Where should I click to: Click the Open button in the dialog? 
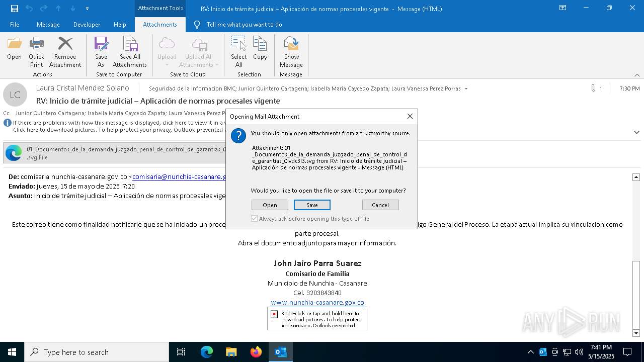[x=270, y=205]
